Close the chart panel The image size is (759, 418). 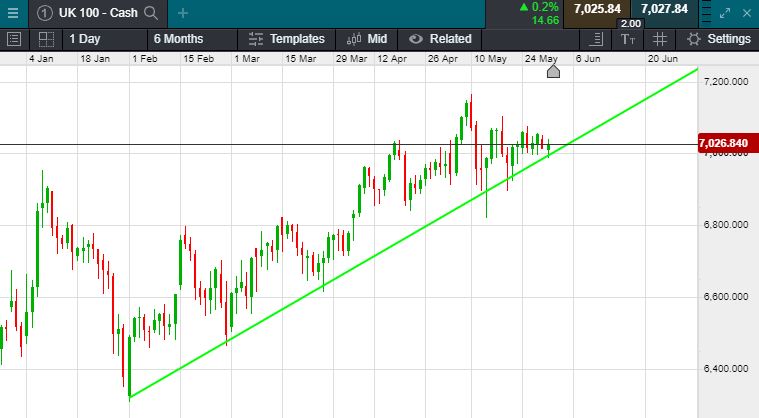[747, 14]
